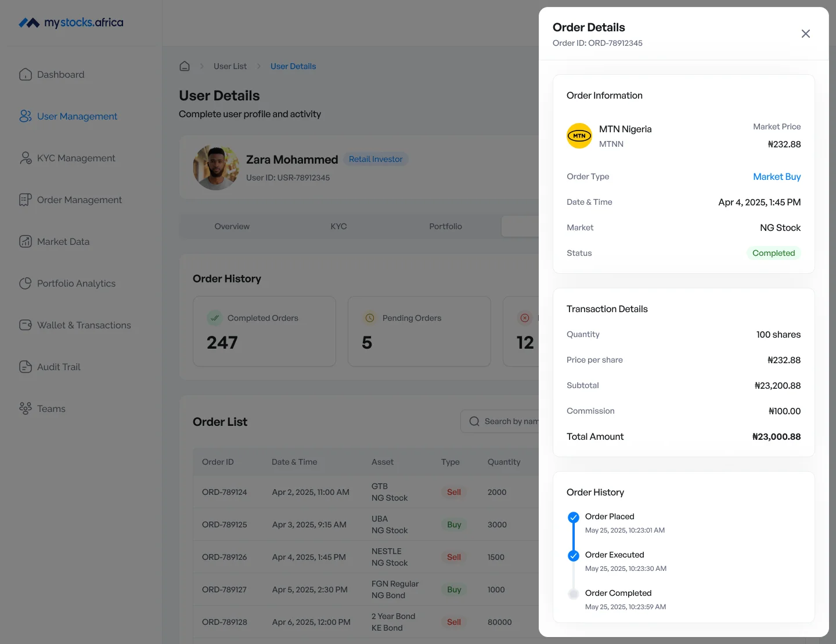The height and width of the screenshot is (644, 836).
Task: Click the User Details breadcrumb link
Action: [x=293, y=66]
